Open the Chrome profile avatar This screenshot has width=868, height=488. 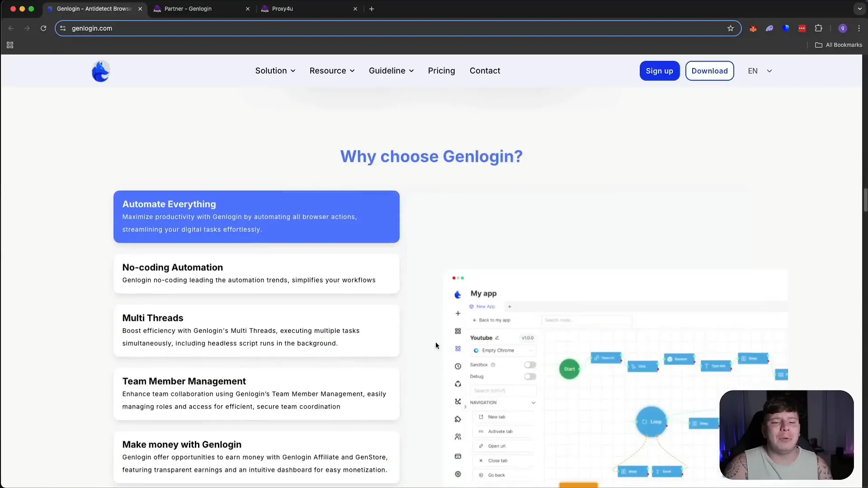pos(843,28)
